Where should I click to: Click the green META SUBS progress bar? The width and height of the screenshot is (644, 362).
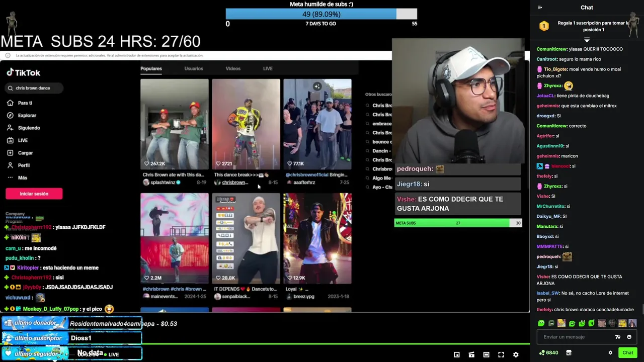pos(458,223)
